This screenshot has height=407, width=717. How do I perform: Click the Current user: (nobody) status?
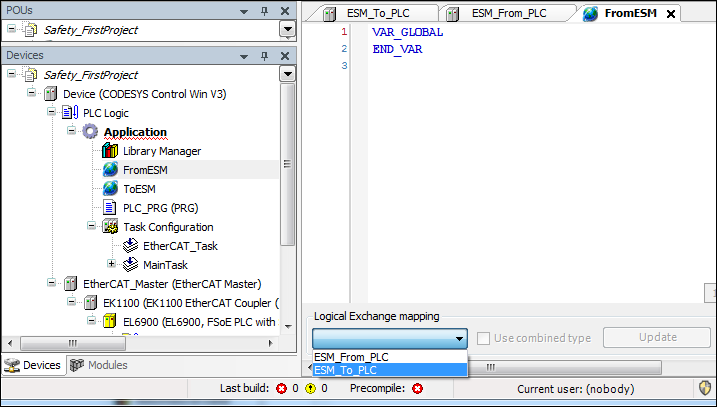[576, 389]
